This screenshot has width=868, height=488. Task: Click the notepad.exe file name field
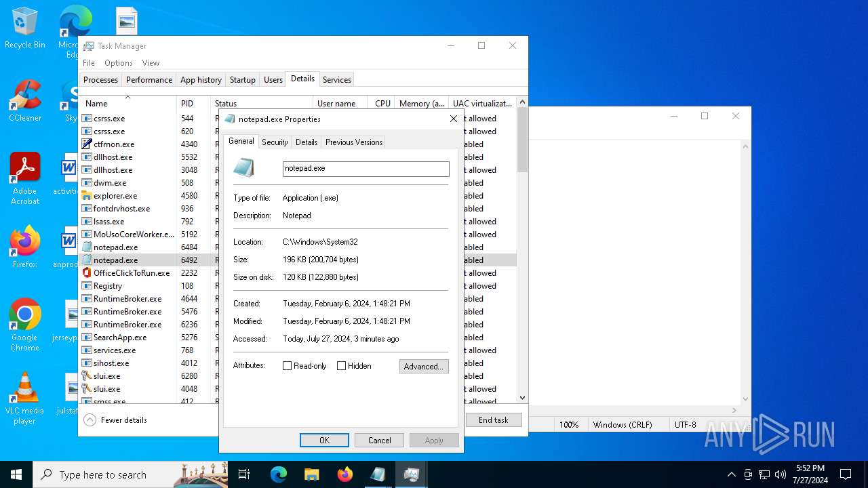coord(366,169)
